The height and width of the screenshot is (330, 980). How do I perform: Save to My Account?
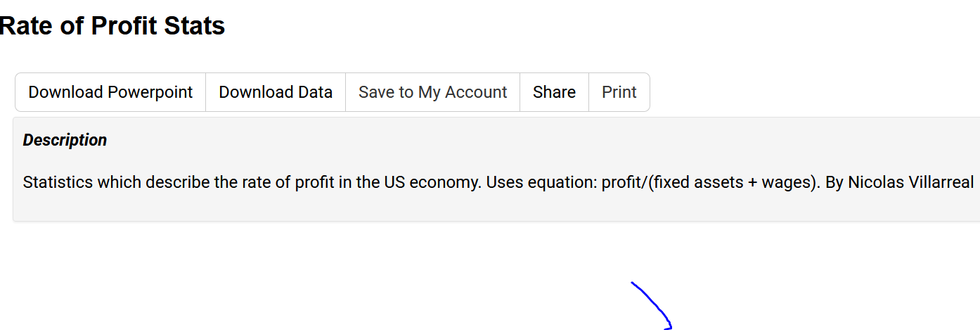[x=432, y=92]
